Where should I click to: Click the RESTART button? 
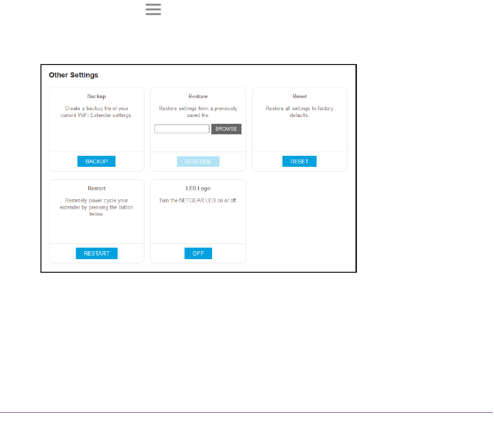pyautogui.click(x=97, y=253)
